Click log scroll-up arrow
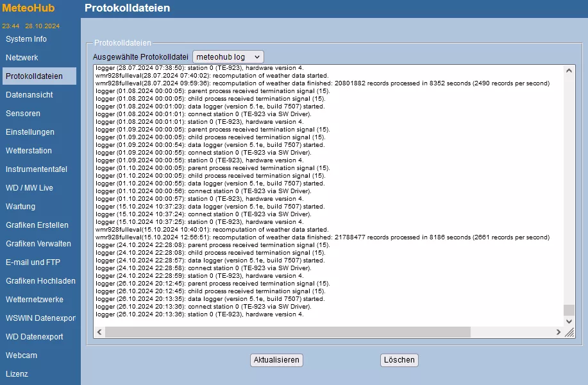Image resolution: width=588 pixels, height=385 pixels. click(x=569, y=71)
